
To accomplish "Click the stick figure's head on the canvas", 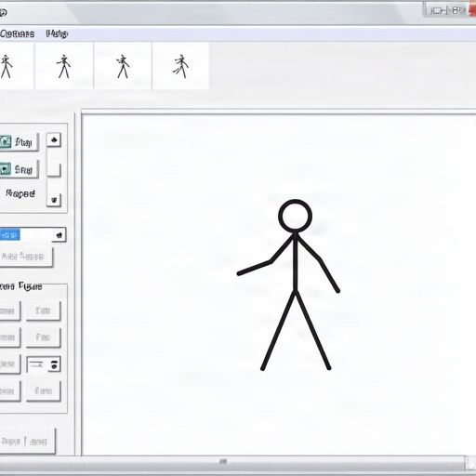I will pos(295,216).
